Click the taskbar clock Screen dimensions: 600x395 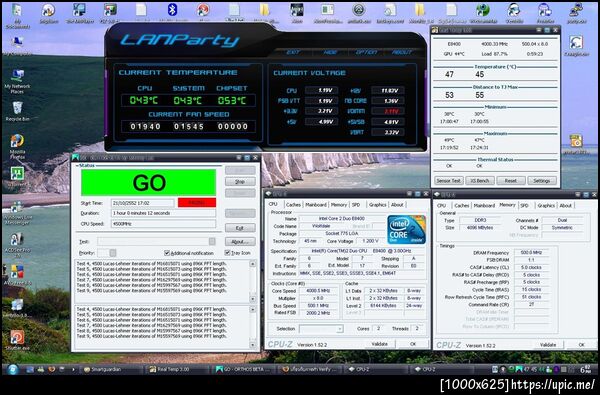[586, 369]
